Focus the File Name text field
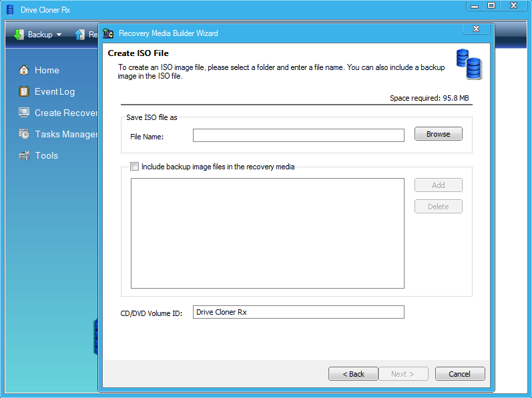The height and width of the screenshot is (398, 532). 298,135
